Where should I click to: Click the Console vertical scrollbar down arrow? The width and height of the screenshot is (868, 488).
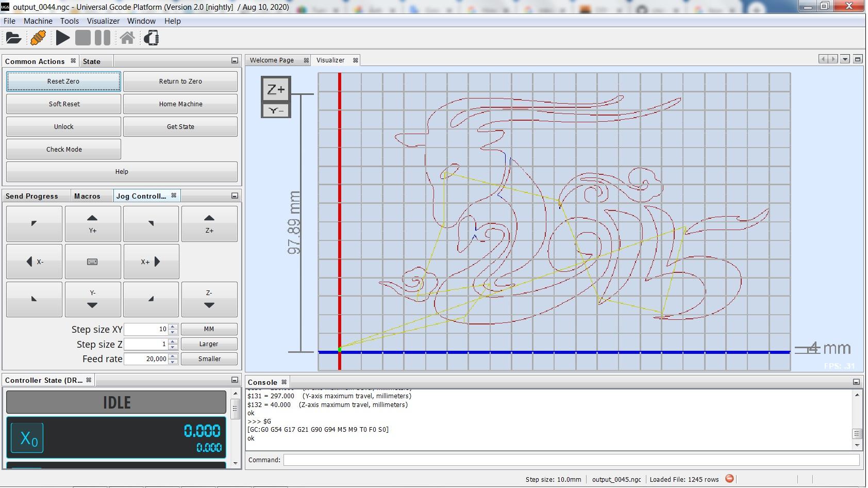[857, 445]
